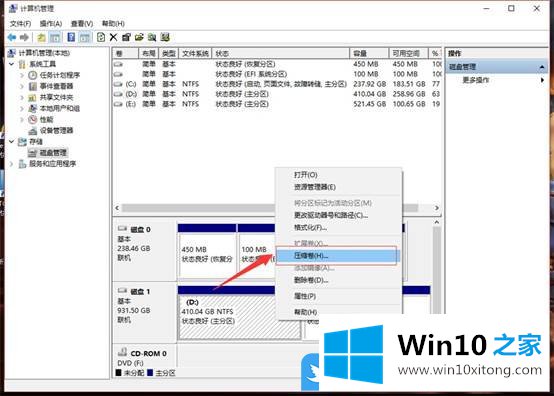Image resolution: width=554 pixels, height=396 pixels.
Task: Click the volume list's horizontal scrollbar right arrow
Action: [x=437, y=208]
